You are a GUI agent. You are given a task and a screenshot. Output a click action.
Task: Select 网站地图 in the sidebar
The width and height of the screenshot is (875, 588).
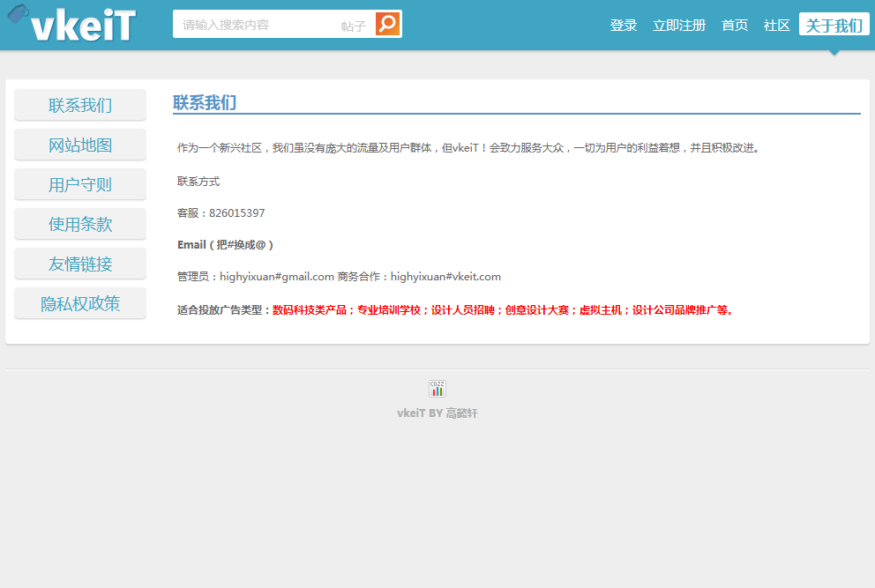tap(80, 145)
